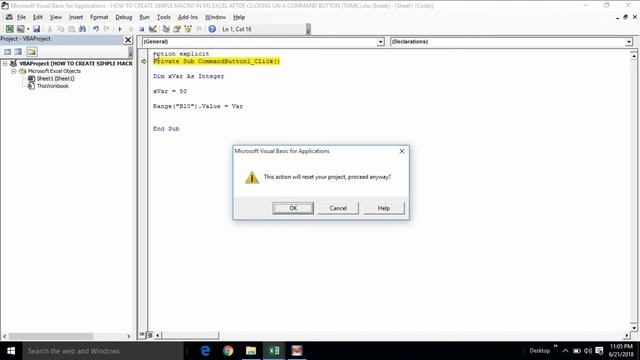Open the Window menu
Viewport: 640px width, 360px height.
pyautogui.click(x=215, y=17)
